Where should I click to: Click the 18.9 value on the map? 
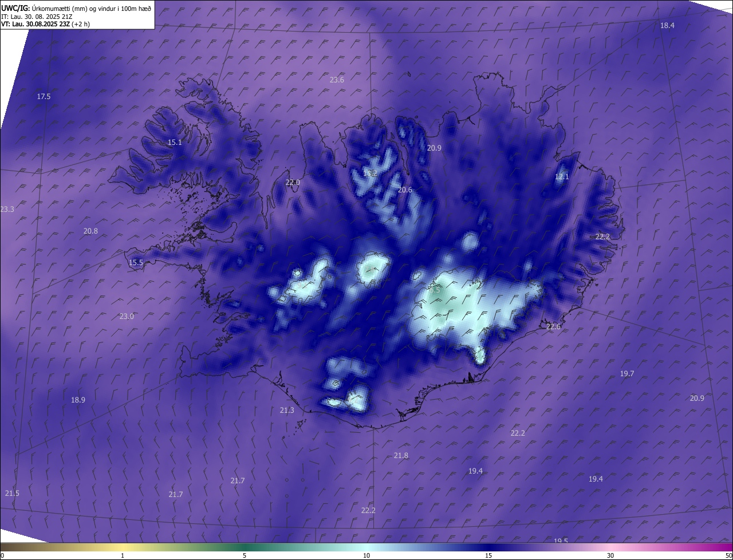(x=78, y=400)
